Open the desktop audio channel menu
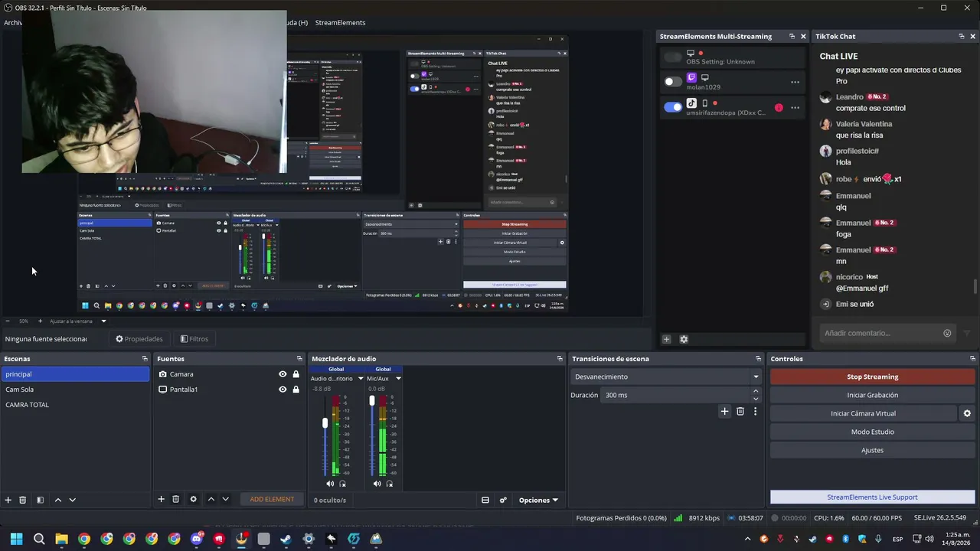 tap(361, 378)
